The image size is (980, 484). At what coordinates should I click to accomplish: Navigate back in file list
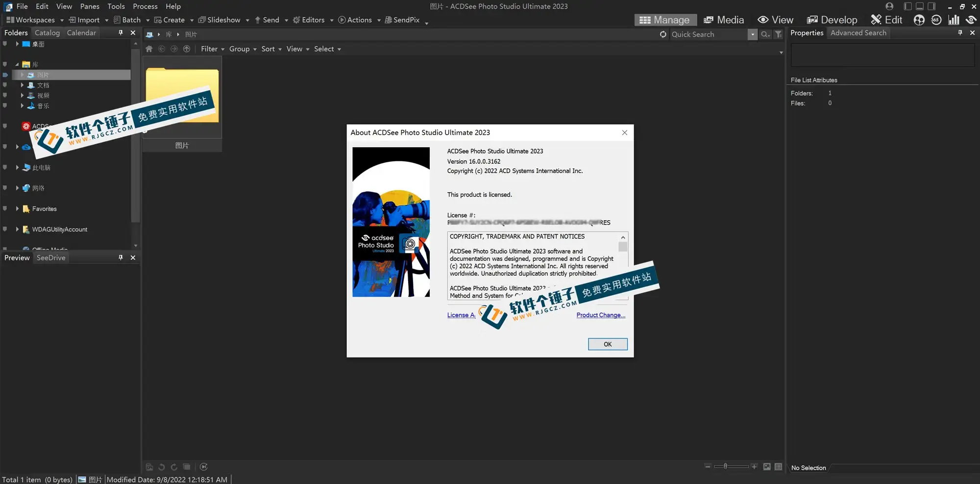pos(162,49)
